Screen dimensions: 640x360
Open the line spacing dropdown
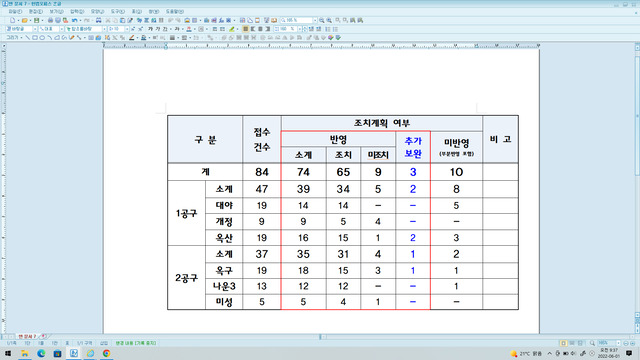(x=301, y=29)
